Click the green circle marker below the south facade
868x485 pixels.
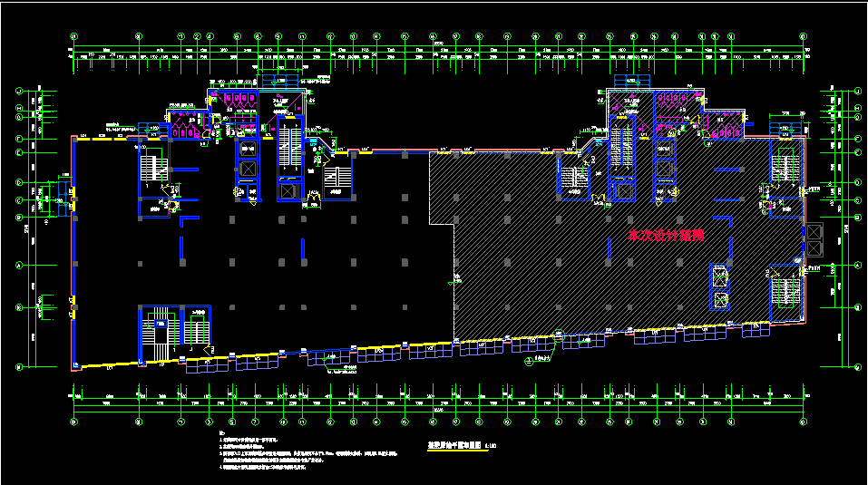coord(530,360)
